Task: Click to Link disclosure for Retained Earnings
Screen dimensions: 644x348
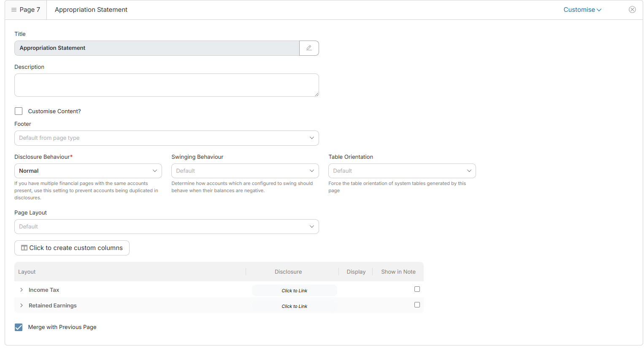Action: [x=294, y=306]
